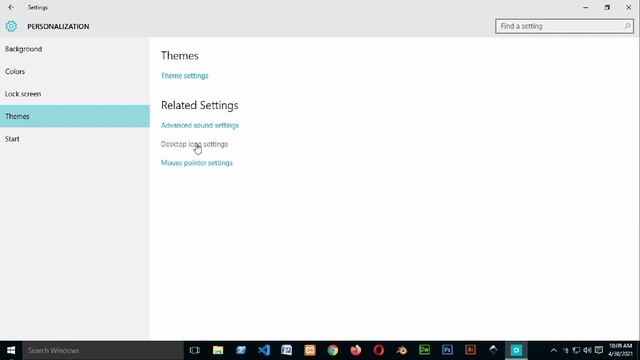Open the Lock screen section
Screen dimensions: 640x360
[75, 94]
